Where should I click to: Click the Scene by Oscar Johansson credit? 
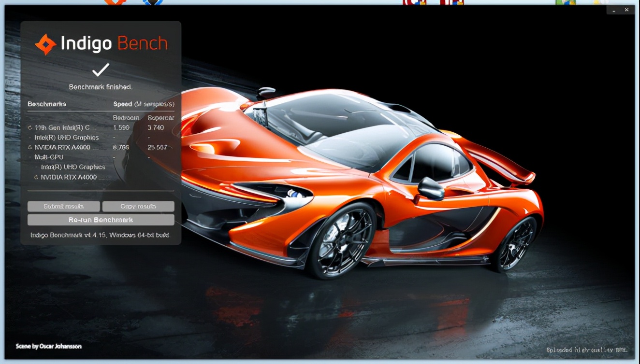coord(48,347)
